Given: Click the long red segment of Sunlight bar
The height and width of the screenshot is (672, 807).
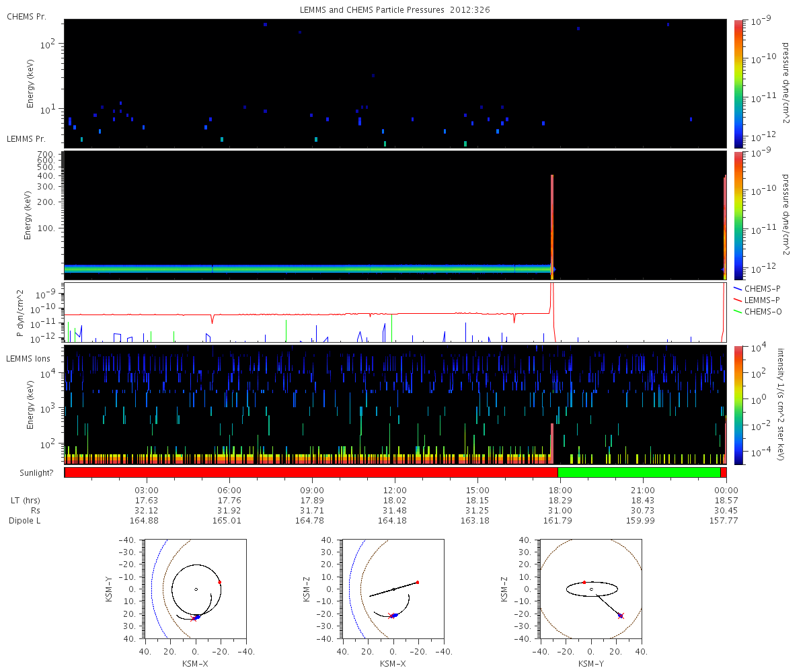Looking at the screenshot, I should coord(311,472).
